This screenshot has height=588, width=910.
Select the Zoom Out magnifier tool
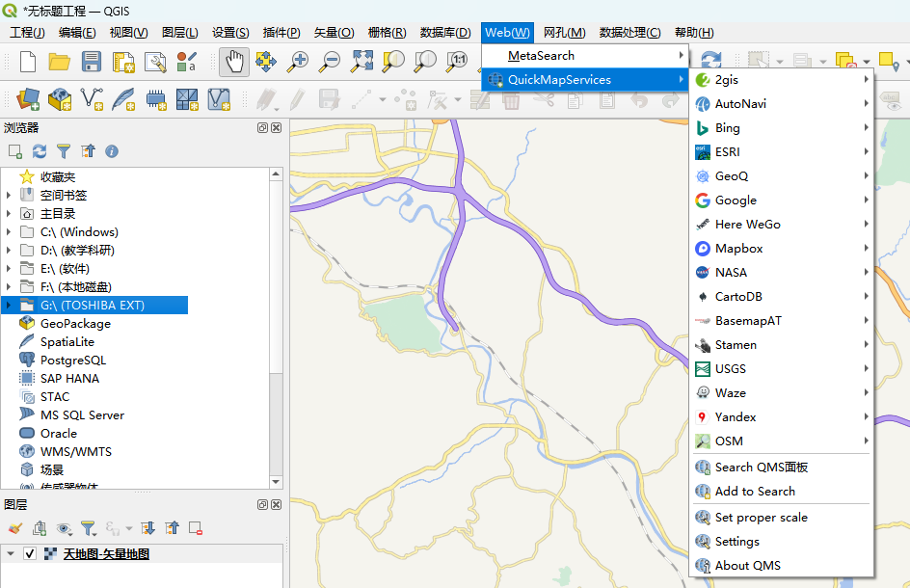coord(330,61)
